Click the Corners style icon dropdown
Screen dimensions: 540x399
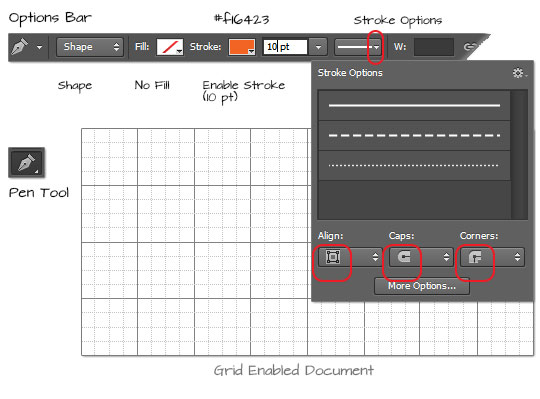(492, 257)
